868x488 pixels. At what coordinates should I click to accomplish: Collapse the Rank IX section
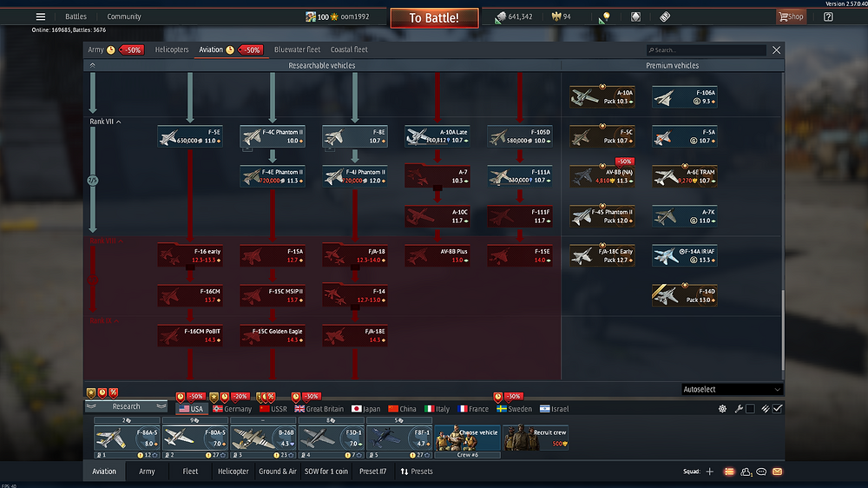pyautogui.click(x=104, y=320)
